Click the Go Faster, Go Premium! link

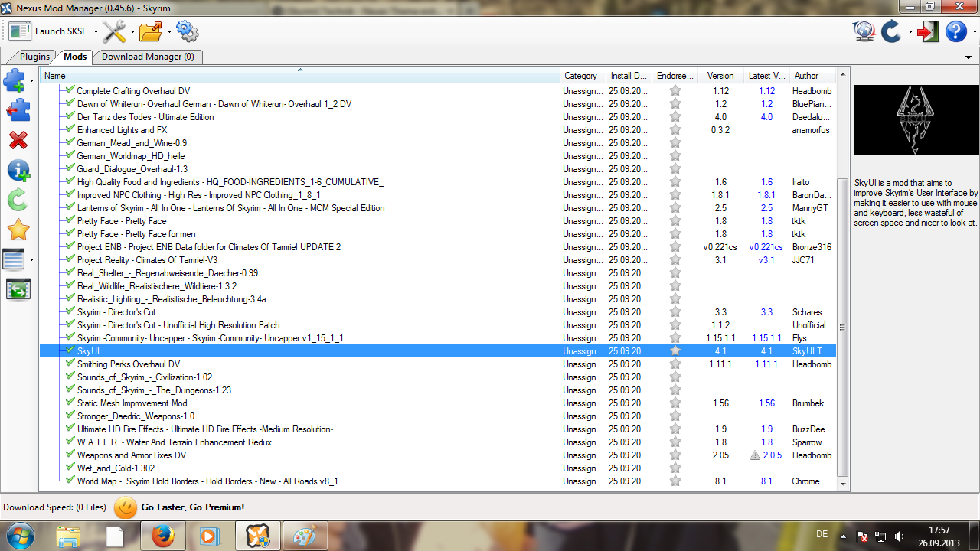192,507
